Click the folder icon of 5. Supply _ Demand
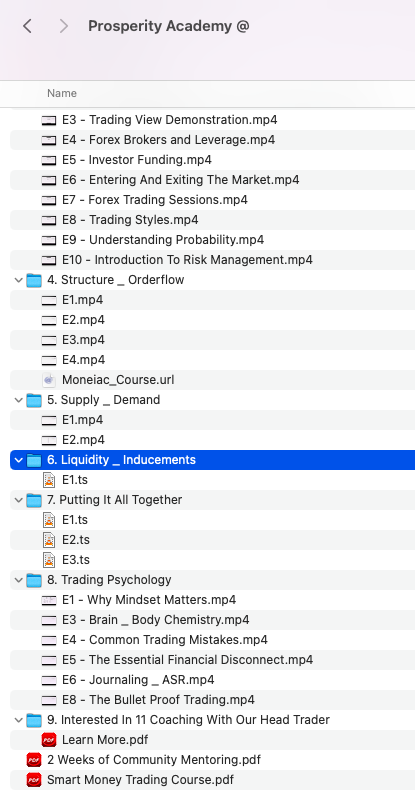 coord(34,400)
